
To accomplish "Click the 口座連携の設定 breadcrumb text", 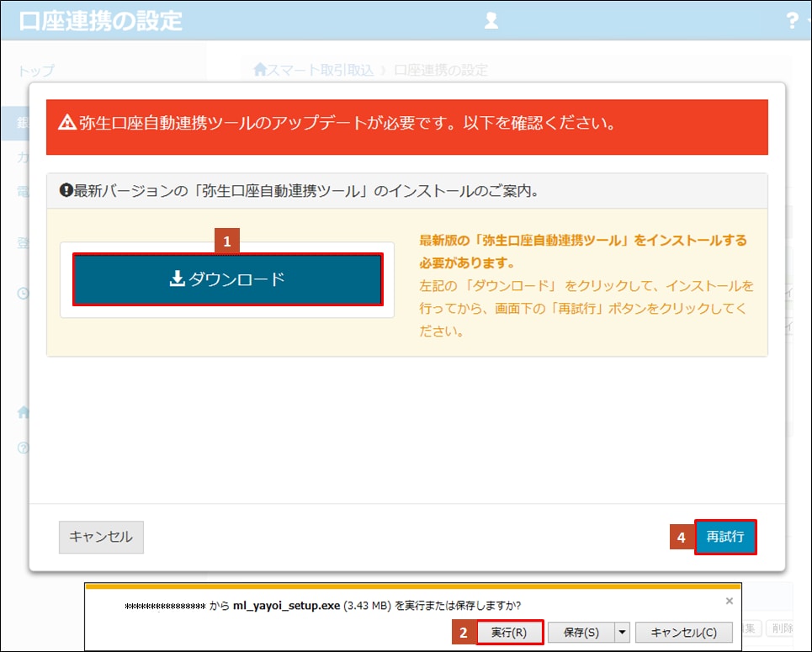I will pyautogui.click(x=441, y=70).
